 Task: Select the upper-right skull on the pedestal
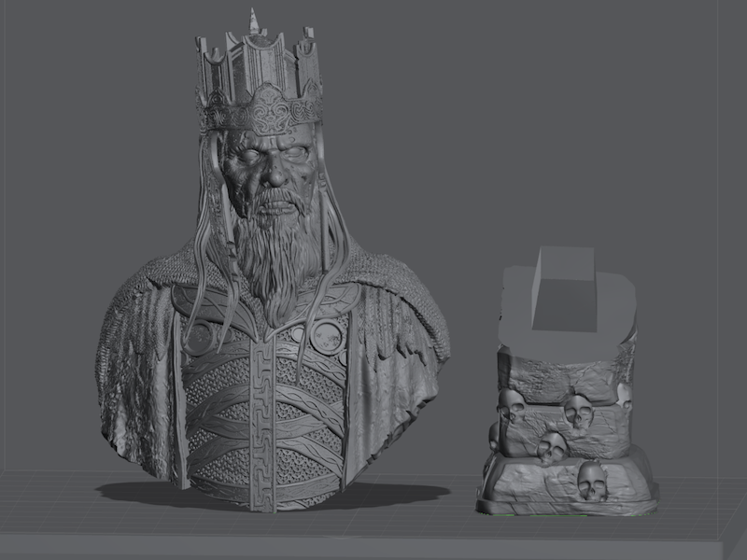(579, 409)
